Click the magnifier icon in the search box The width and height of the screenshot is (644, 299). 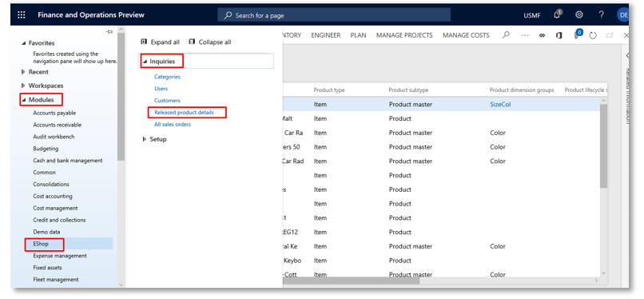point(228,15)
